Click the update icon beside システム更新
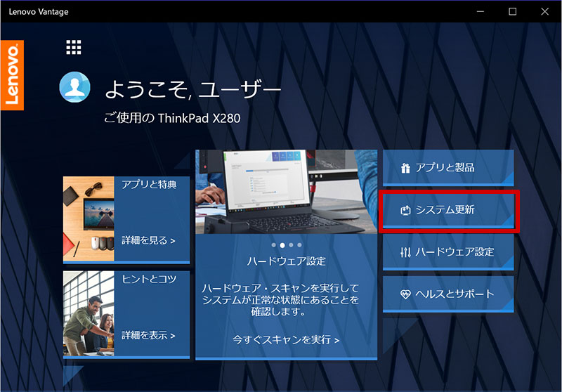Screen dimensions: 562x392 (405, 210)
